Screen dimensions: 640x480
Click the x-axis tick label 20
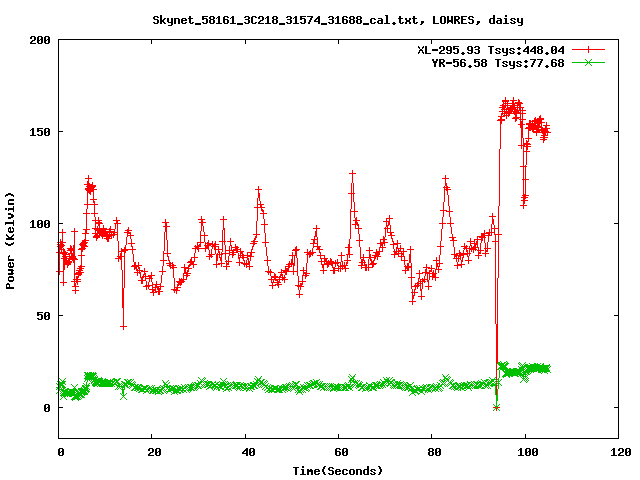point(154,452)
